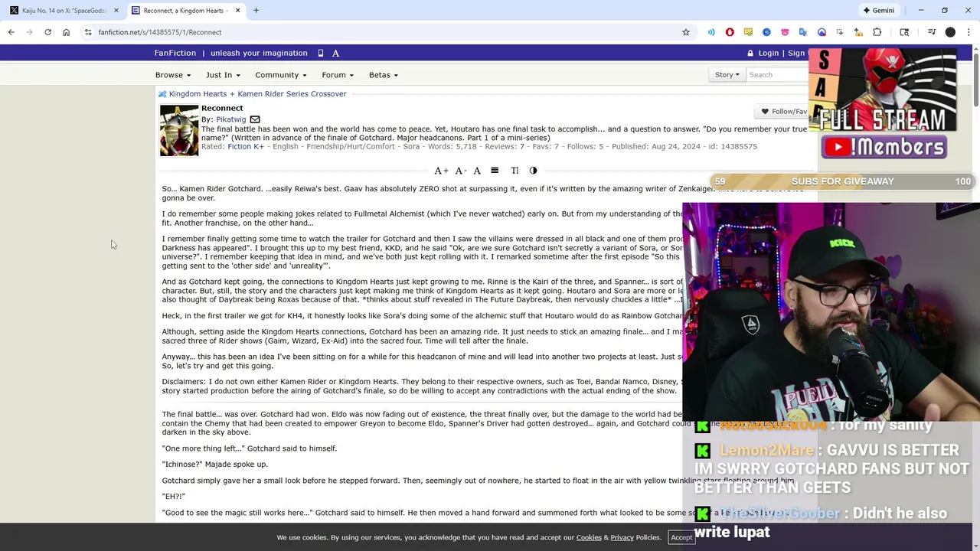The image size is (980, 551).
Task: Adjust line height with the TI icon
Action: (514, 171)
